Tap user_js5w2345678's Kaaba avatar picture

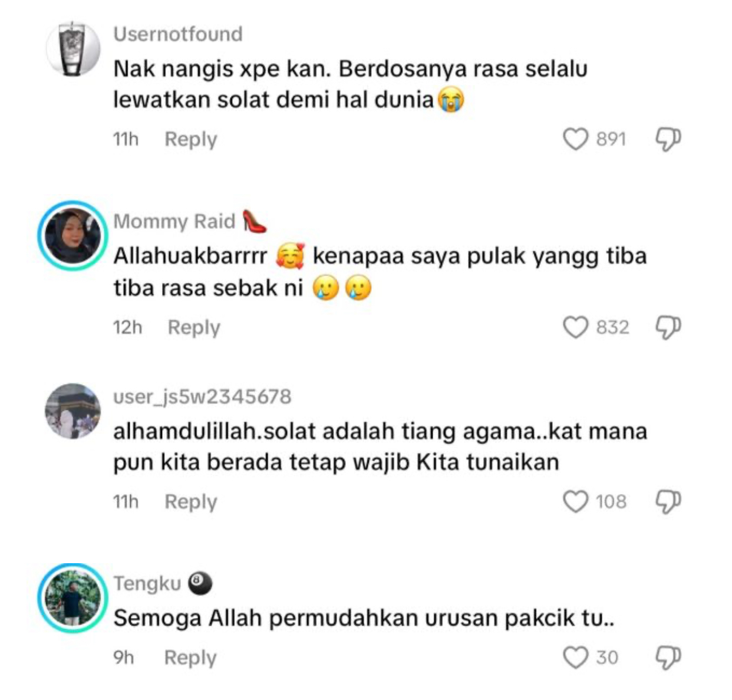(73, 411)
